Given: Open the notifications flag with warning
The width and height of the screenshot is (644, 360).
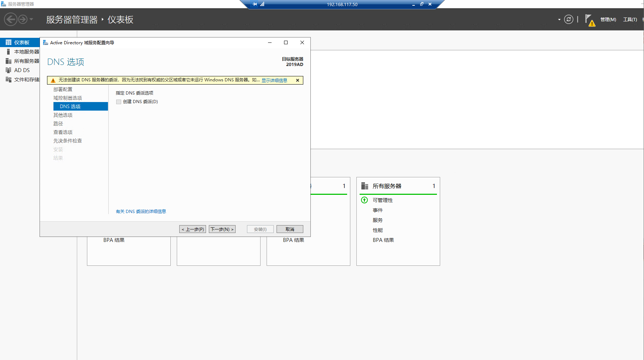Looking at the screenshot, I should 589,20.
